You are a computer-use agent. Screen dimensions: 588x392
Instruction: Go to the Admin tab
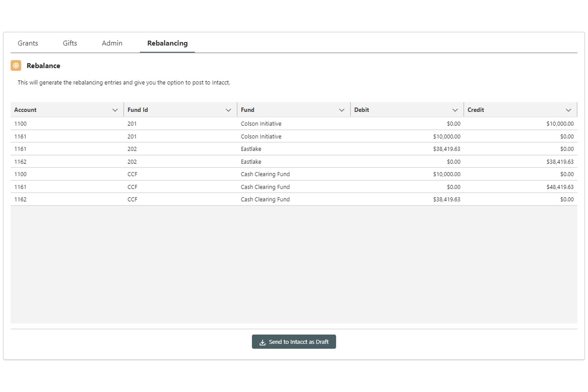coord(112,43)
